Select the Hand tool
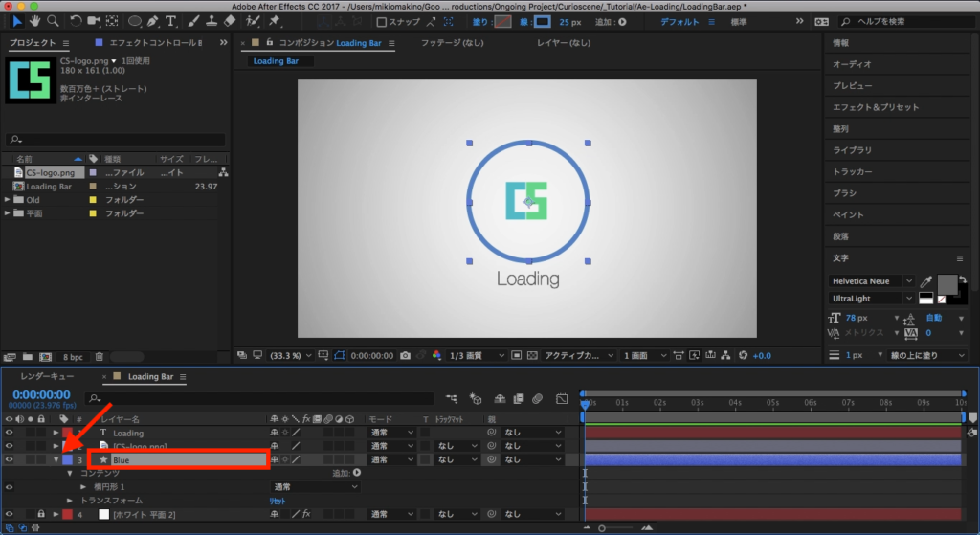The image size is (980, 535). 35,20
